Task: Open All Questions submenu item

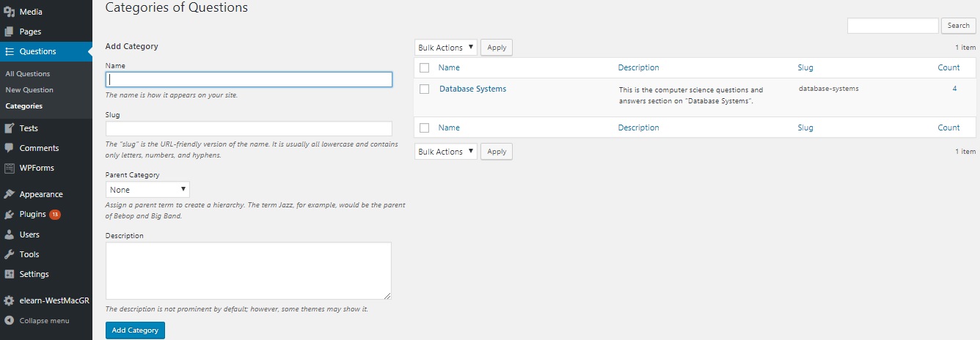Action: tap(28, 74)
